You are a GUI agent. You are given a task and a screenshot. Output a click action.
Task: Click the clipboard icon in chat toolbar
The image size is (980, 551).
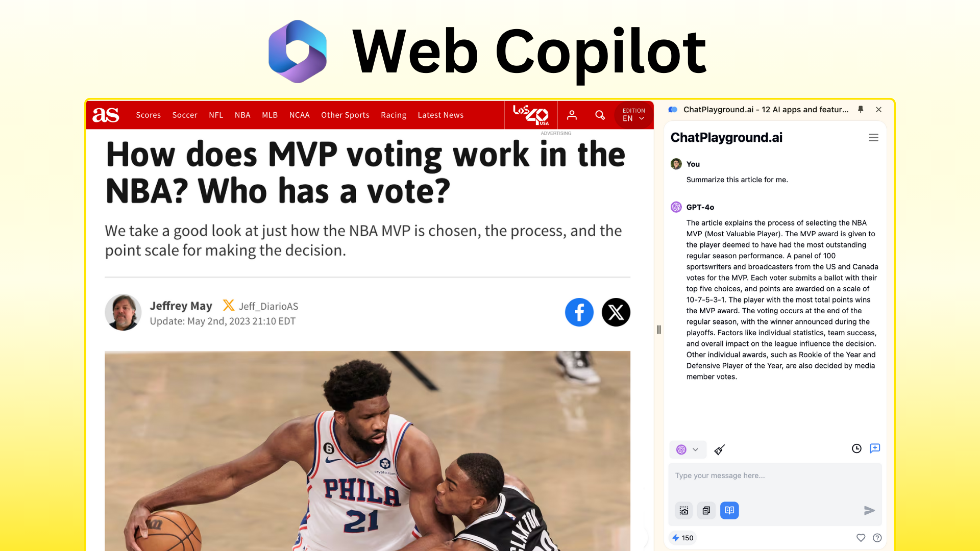(706, 510)
